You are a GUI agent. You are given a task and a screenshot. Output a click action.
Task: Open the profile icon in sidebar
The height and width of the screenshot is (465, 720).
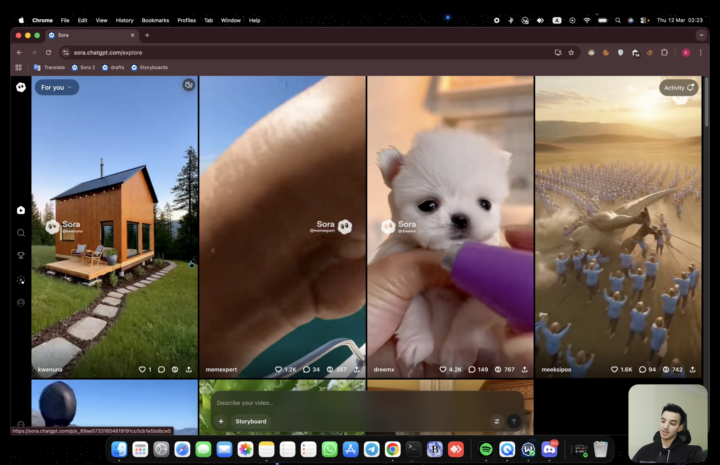pyautogui.click(x=21, y=303)
